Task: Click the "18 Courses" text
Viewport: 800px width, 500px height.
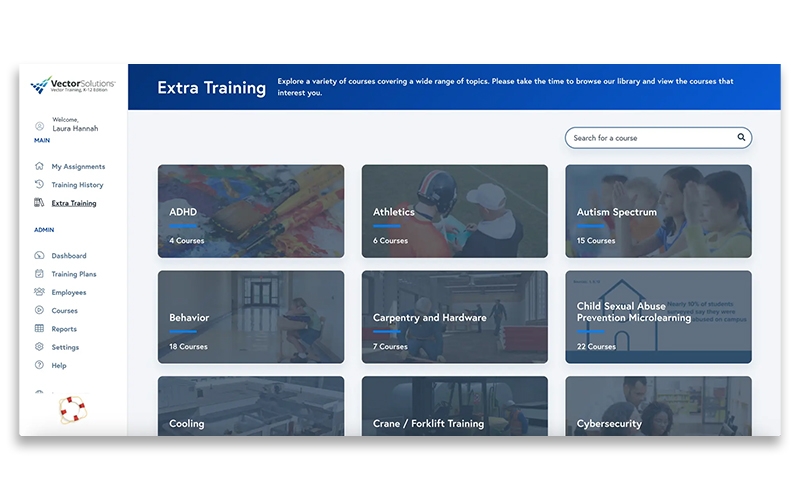Action: click(188, 346)
